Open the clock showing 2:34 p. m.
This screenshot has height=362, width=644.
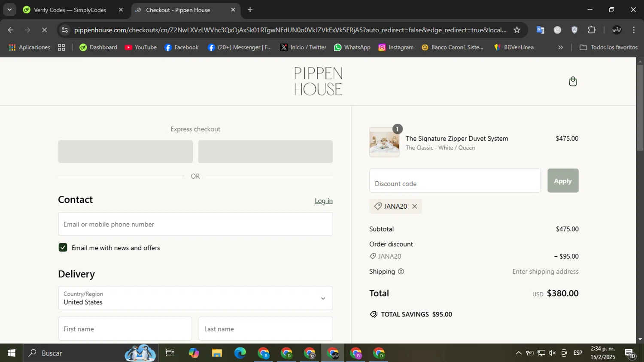pyautogui.click(x=603, y=353)
